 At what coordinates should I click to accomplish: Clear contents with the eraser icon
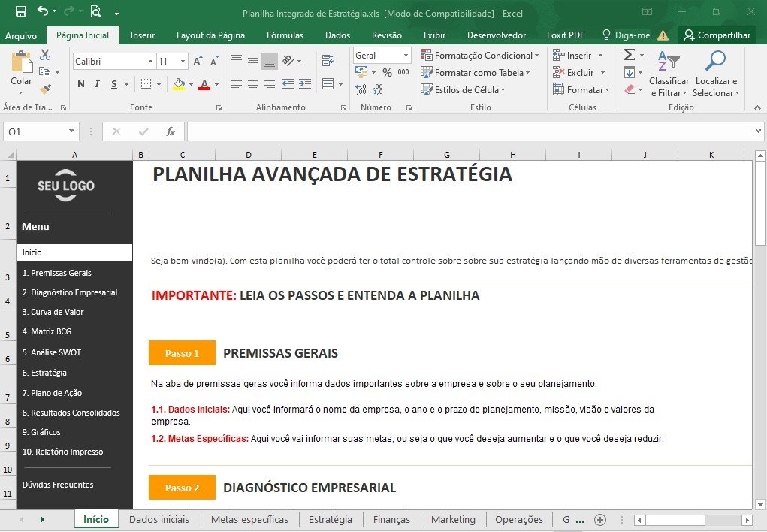630,89
